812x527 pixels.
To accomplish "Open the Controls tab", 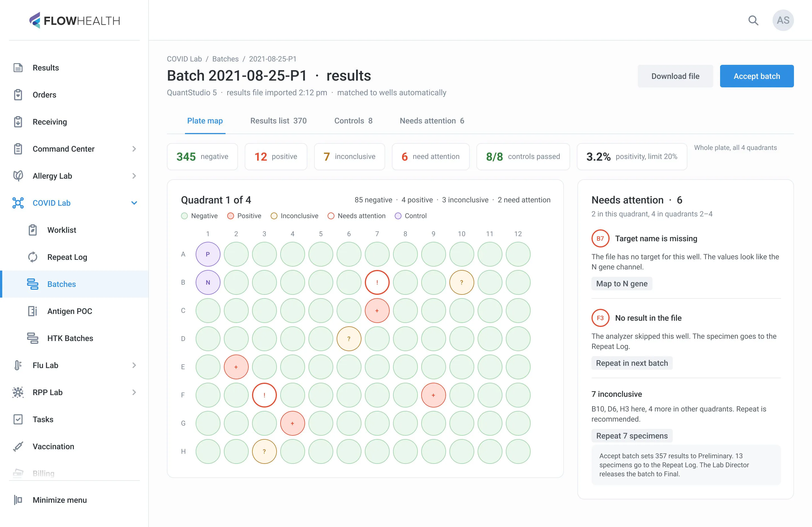I will (354, 121).
